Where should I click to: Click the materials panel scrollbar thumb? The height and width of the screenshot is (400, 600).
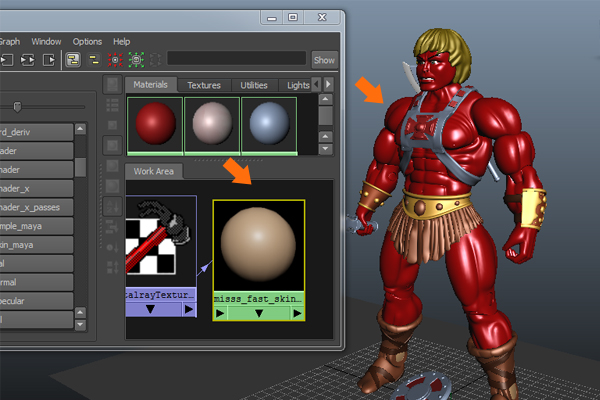click(325, 116)
